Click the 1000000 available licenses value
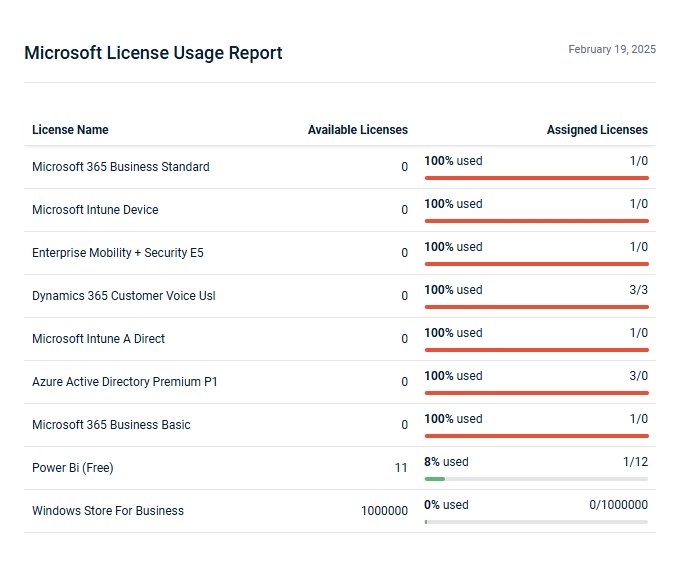 [x=384, y=511]
